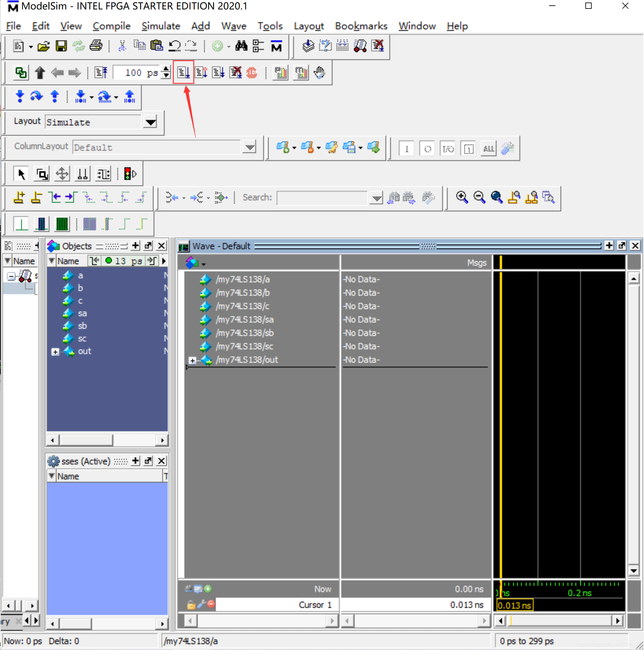Click the Cut scissors icon

(x=122, y=45)
